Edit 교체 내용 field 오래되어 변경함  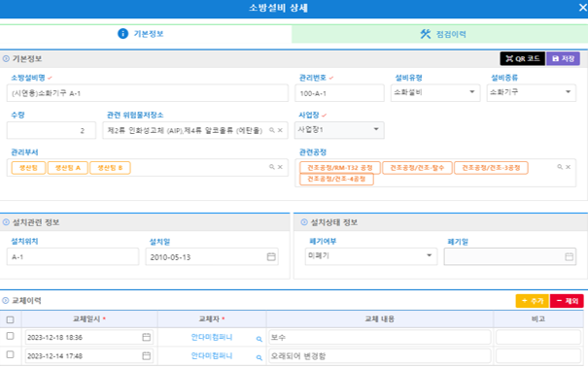click(x=380, y=355)
